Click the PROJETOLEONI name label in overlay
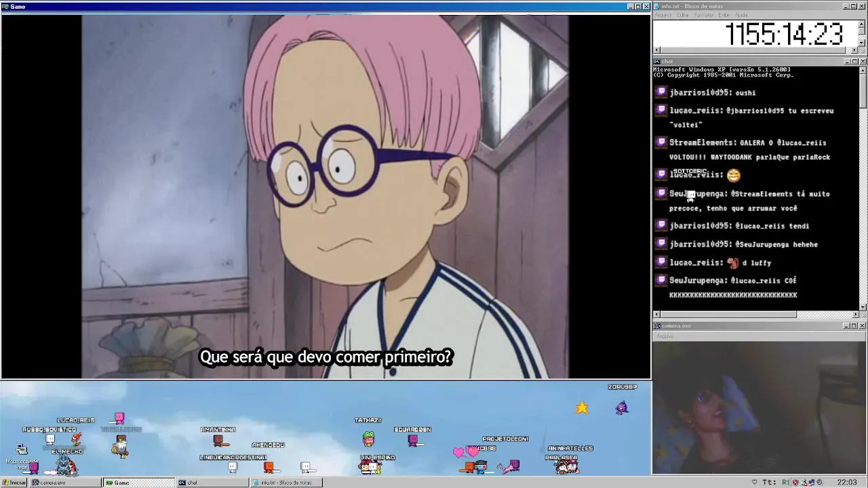 tap(505, 439)
